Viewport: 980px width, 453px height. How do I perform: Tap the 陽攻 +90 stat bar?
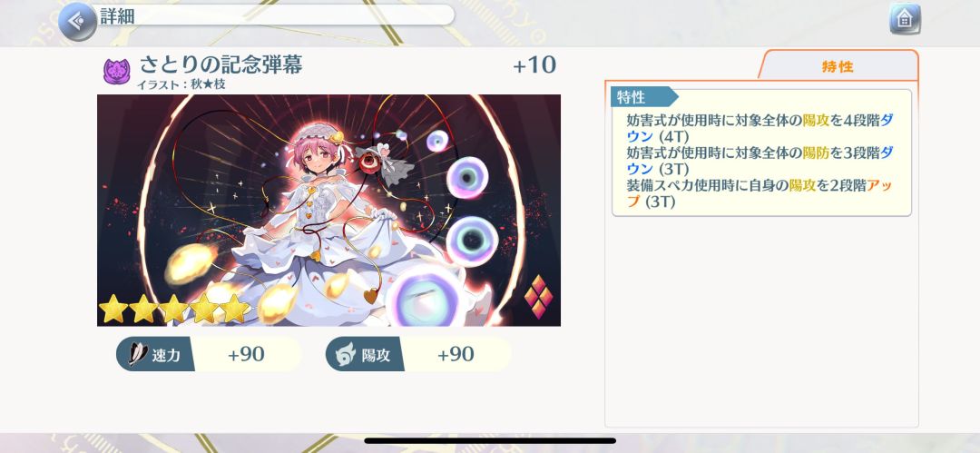[418, 355]
